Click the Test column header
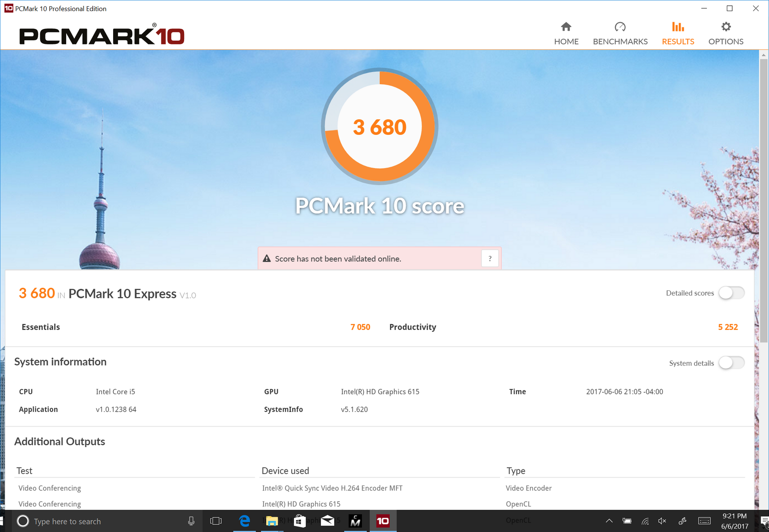The width and height of the screenshot is (769, 532). click(24, 471)
